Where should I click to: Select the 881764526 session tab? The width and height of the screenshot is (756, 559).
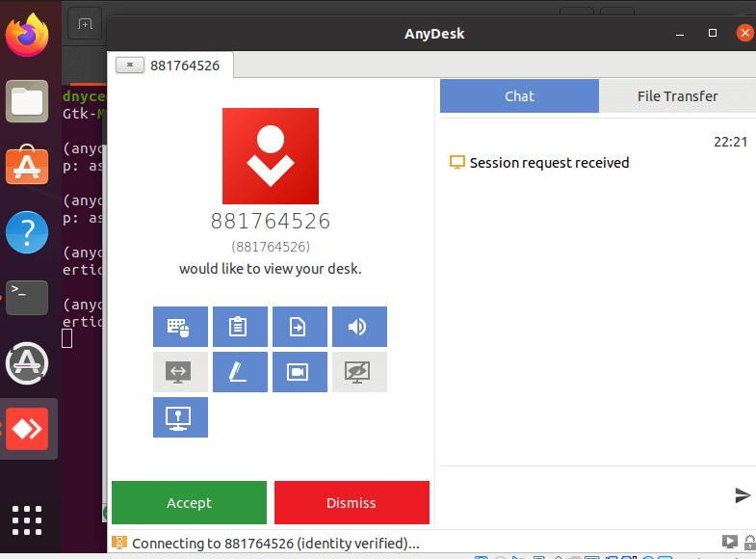pyautogui.click(x=185, y=66)
